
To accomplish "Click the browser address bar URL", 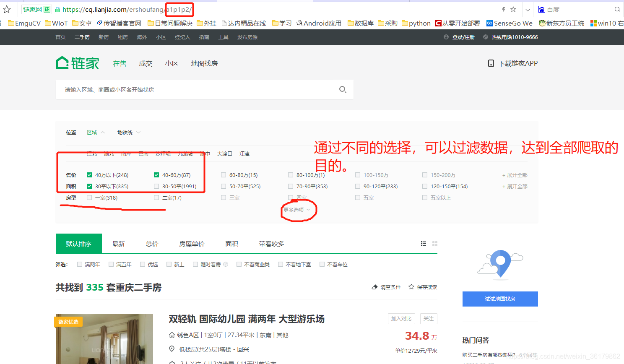I will coord(127,9).
